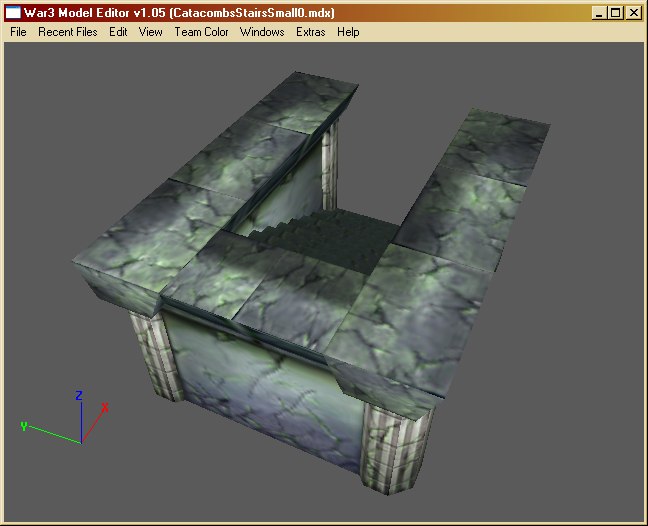Open the Extras menu
The width and height of the screenshot is (648, 526).
pos(311,32)
